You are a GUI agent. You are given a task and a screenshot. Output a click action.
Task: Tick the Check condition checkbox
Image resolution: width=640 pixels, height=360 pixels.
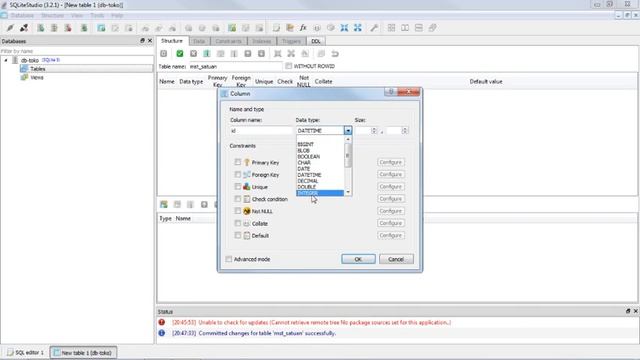tap(238, 199)
